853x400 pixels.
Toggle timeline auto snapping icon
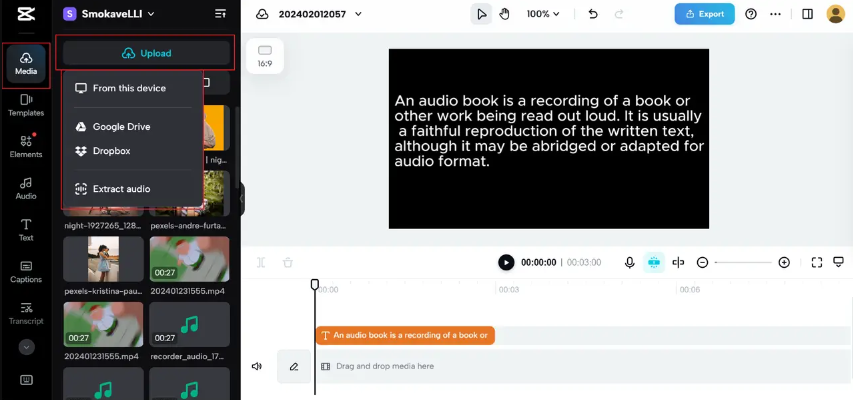(x=654, y=263)
